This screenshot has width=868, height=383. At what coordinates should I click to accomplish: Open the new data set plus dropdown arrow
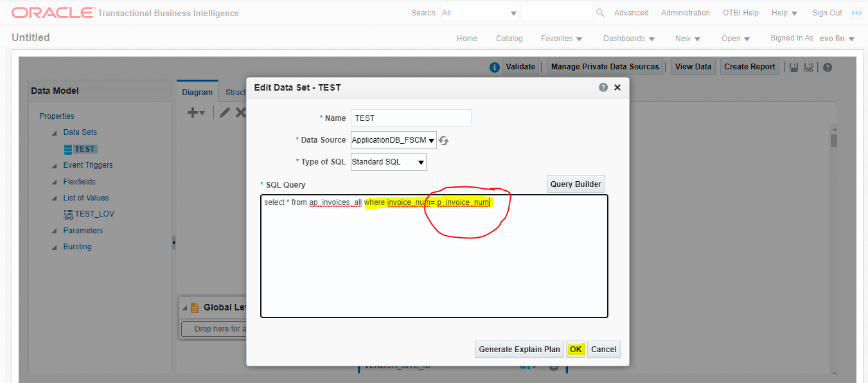[201, 112]
